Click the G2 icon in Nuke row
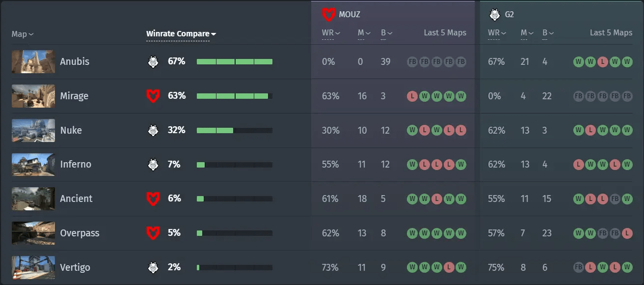This screenshot has width=644, height=285. tap(153, 130)
